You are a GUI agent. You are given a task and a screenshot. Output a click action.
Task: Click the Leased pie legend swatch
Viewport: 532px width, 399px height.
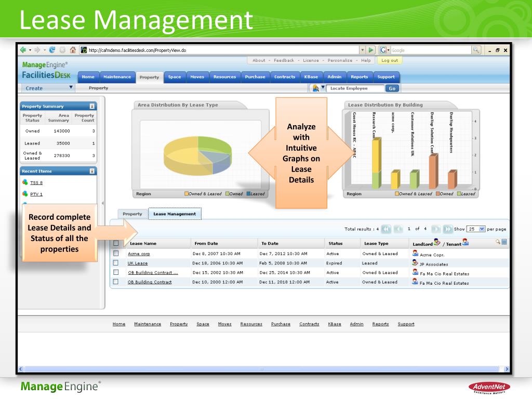click(248, 194)
